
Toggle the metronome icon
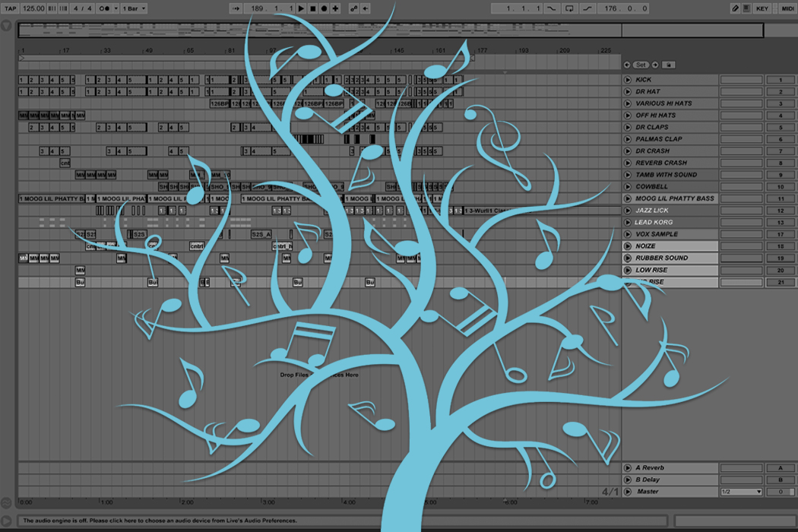106,8
